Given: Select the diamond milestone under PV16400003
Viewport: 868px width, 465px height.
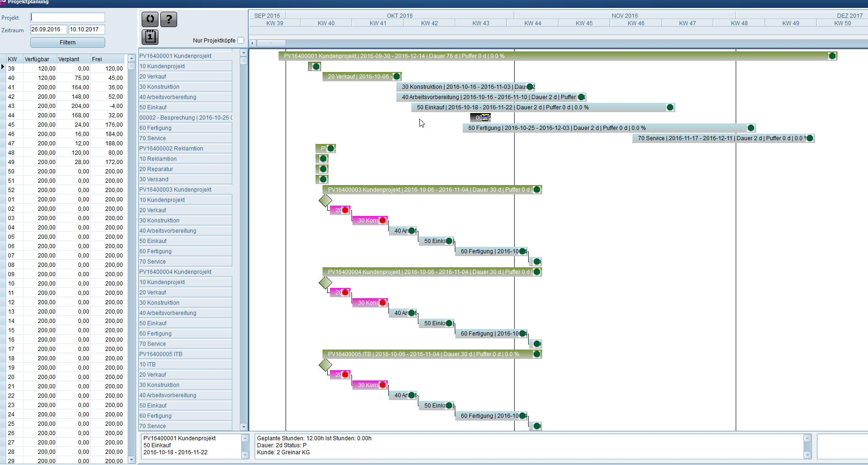Looking at the screenshot, I should (325, 200).
